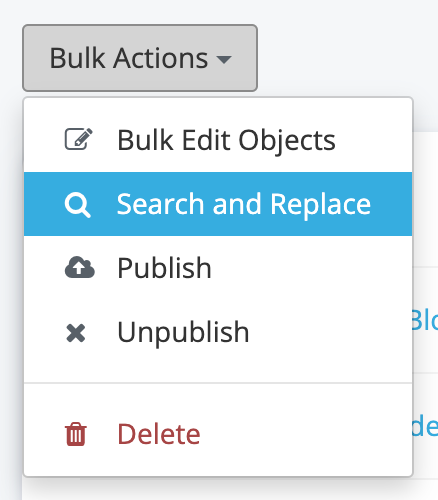This screenshot has height=500, width=438.
Task: Choose the Unpublish menu entry
Action: tap(218, 332)
